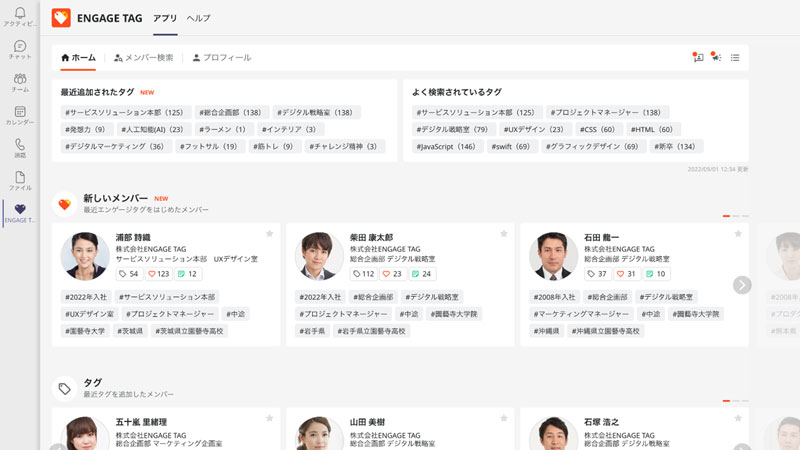
Task: Open the announcement megaphone icon
Action: (716, 57)
